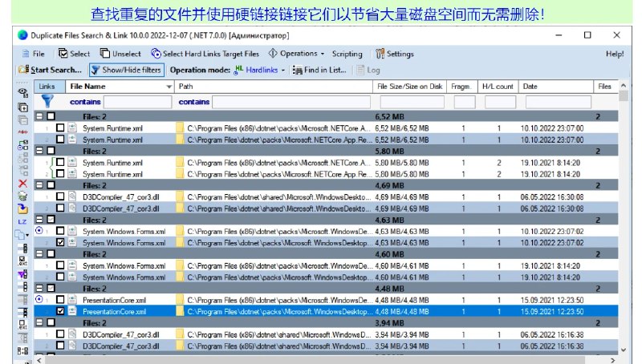
Task: Click the red X delete sidebar icon
Action: pos(23,184)
